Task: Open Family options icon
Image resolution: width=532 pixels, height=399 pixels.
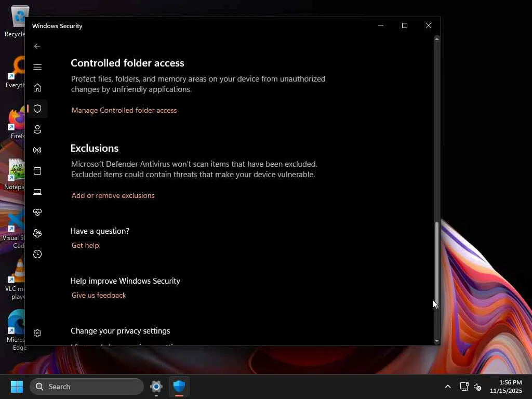Action: coord(37,233)
